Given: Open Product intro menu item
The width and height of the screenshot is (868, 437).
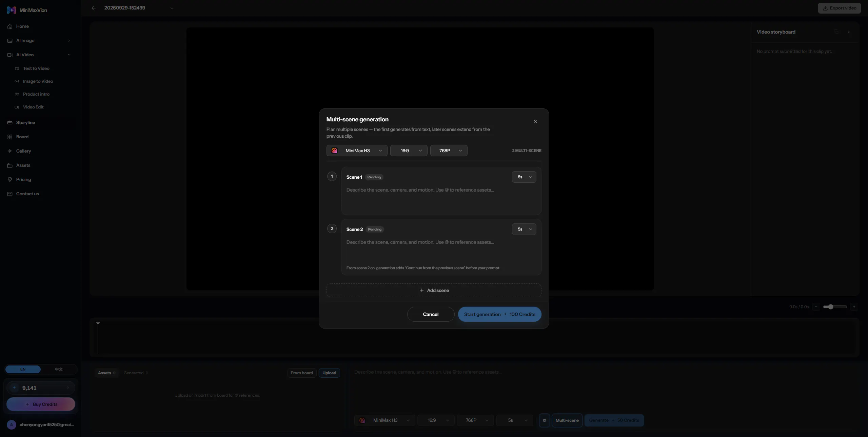Looking at the screenshot, I should click(x=36, y=94).
